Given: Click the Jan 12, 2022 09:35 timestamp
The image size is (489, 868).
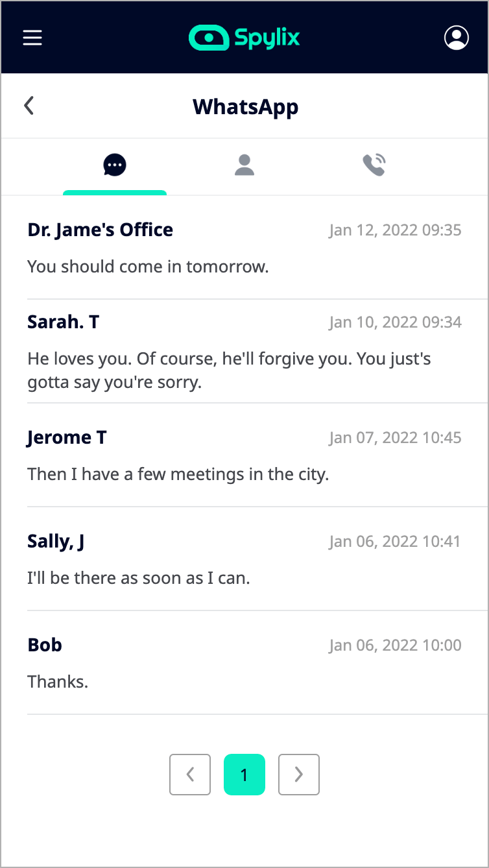Looking at the screenshot, I should (395, 230).
